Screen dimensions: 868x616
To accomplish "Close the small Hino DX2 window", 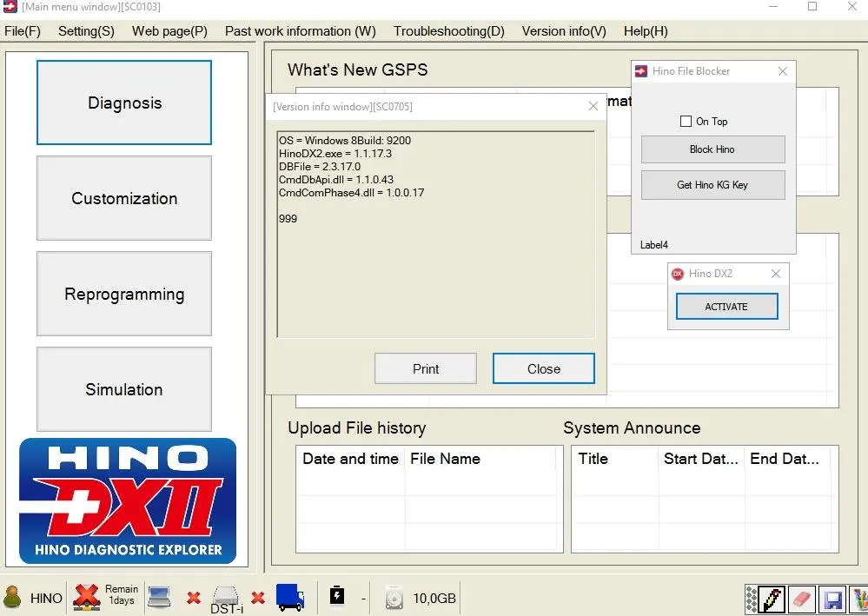I will pos(776,274).
